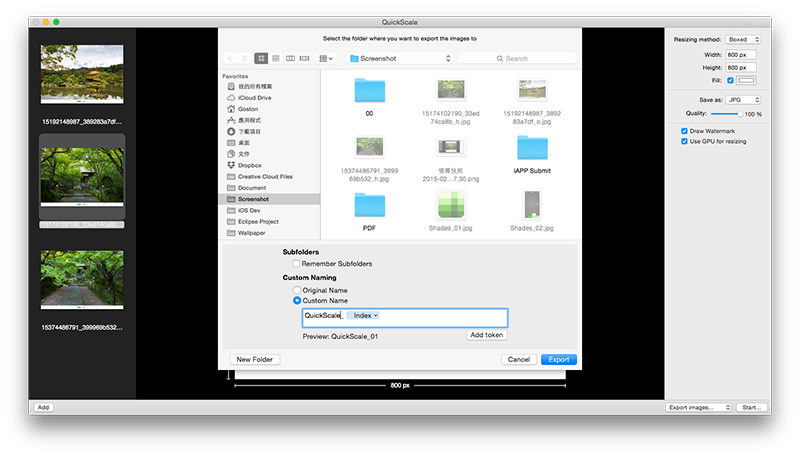Screen dimensions: 800x456
Task: Open the 00 folder
Action: [x=369, y=91]
